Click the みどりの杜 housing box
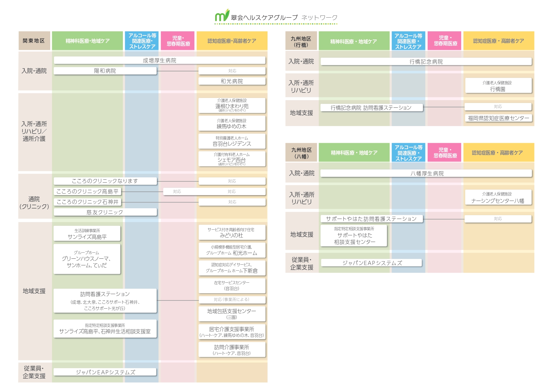 click(x=232, y=232)
